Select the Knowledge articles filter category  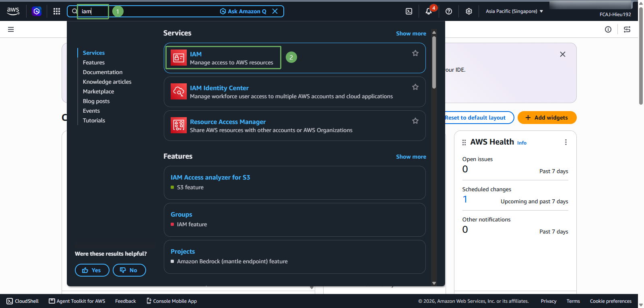click(107, 82)
